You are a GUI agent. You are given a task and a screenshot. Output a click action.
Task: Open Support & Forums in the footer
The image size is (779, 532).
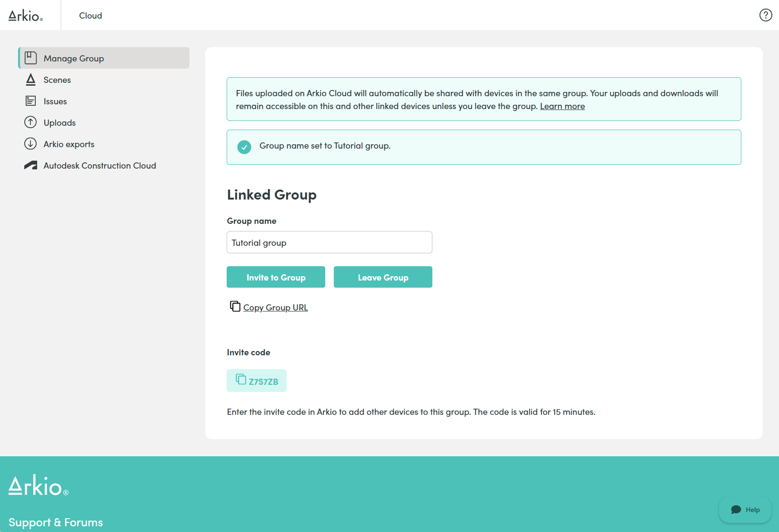click(56, 522)
